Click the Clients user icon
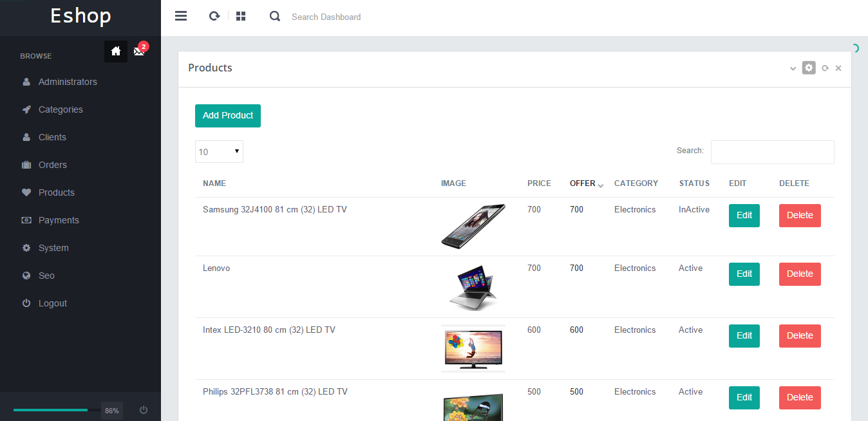This screenshot has height=421, width=868. pos(26,137)
